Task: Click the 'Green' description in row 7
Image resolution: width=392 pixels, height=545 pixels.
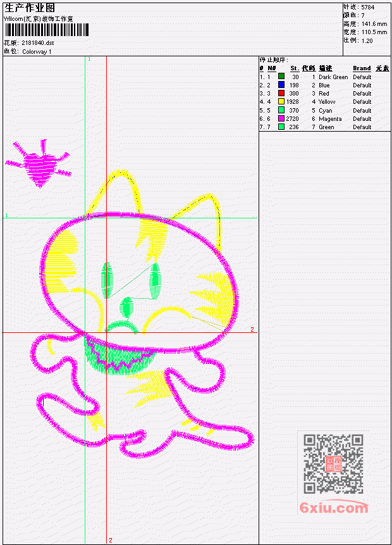Action: coord(326,127)
